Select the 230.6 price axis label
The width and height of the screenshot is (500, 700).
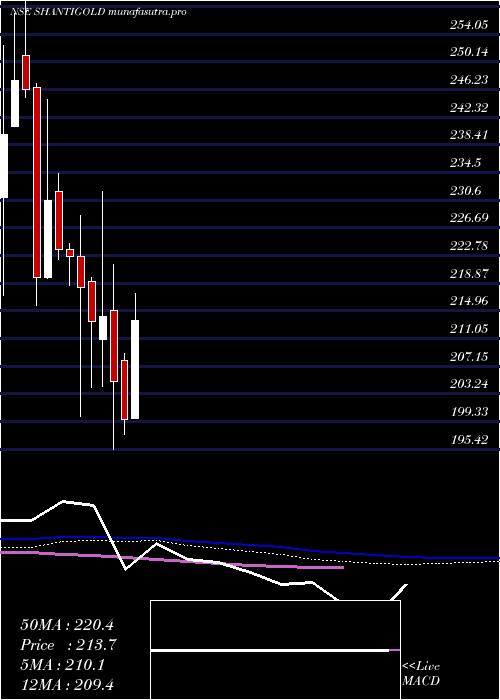pos(466,191)
